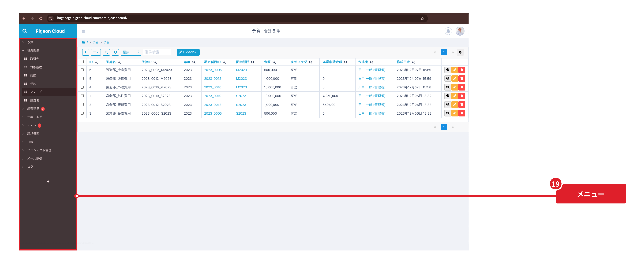Toggle the select-all header checkbox
644x272 pixels.
[82, 62]
